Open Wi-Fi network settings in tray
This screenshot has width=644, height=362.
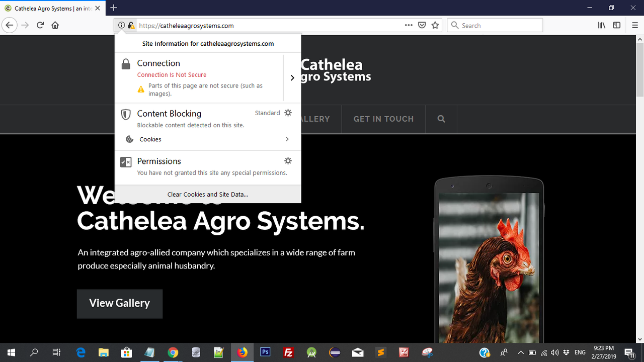(x=544, y=352)
